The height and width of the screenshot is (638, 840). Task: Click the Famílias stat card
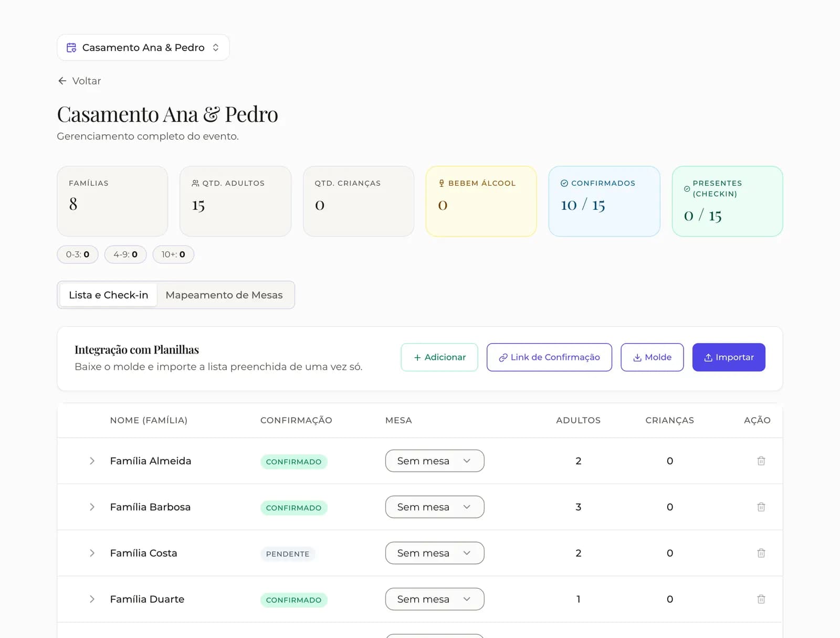point(112,201)
